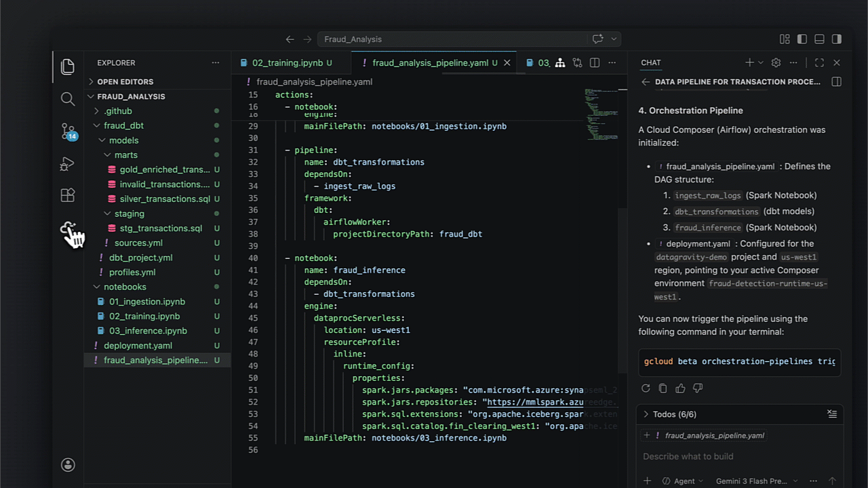The image size is (868, 488).
Task: Click the Customize Layout icon
Action: coord(785,39)
